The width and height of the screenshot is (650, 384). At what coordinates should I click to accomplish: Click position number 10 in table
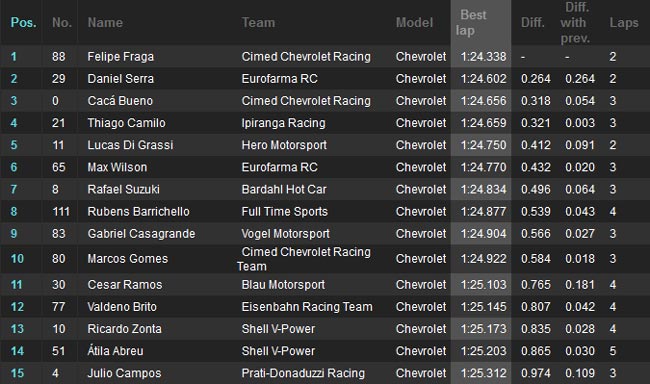tap(17, 259)
